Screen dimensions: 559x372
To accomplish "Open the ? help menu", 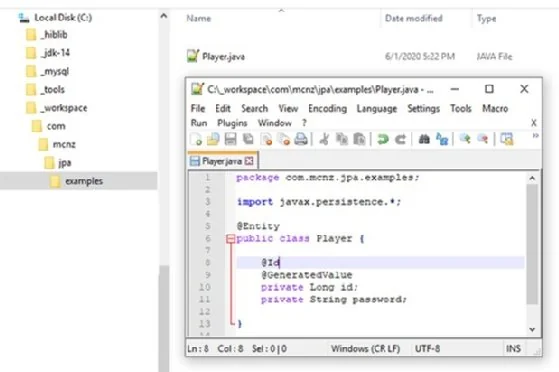I will (x=304, y=123).
